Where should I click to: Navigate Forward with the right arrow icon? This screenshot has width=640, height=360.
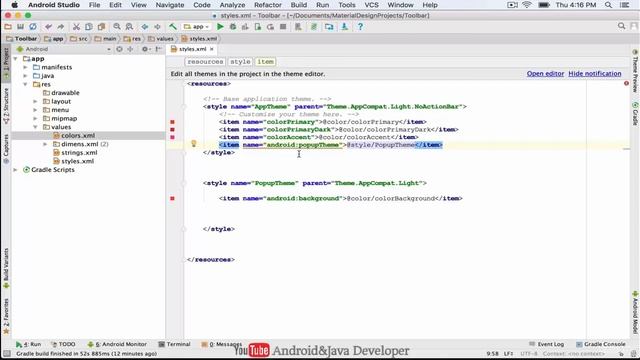[x=157, y=27]
